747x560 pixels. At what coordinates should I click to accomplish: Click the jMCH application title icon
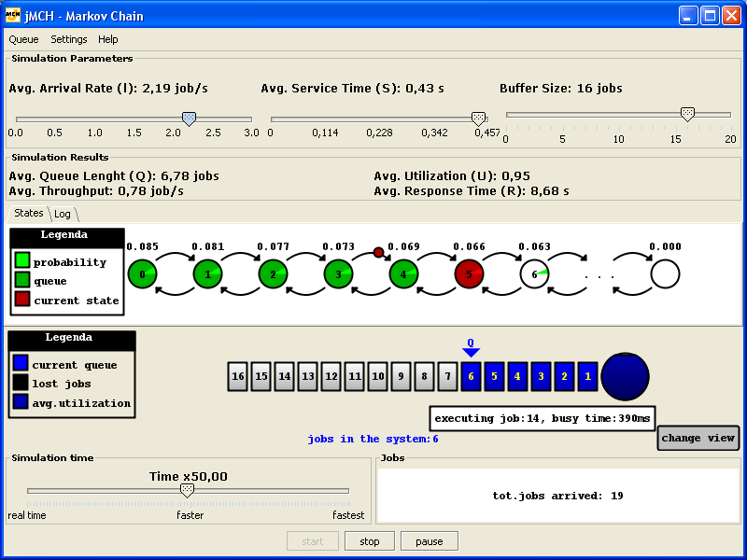[12, 16]
